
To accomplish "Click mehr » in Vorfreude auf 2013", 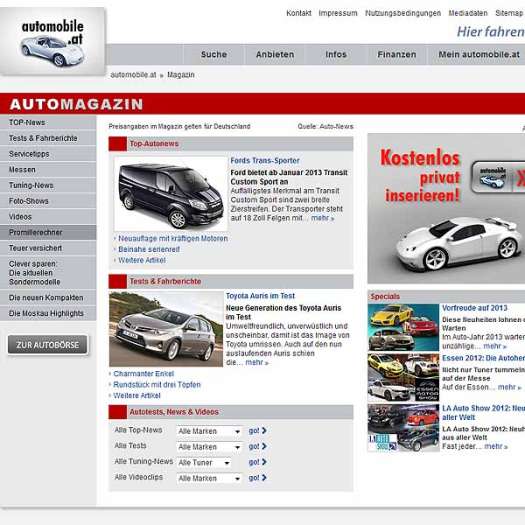I will pyautogui.click(x=495, y=346).
